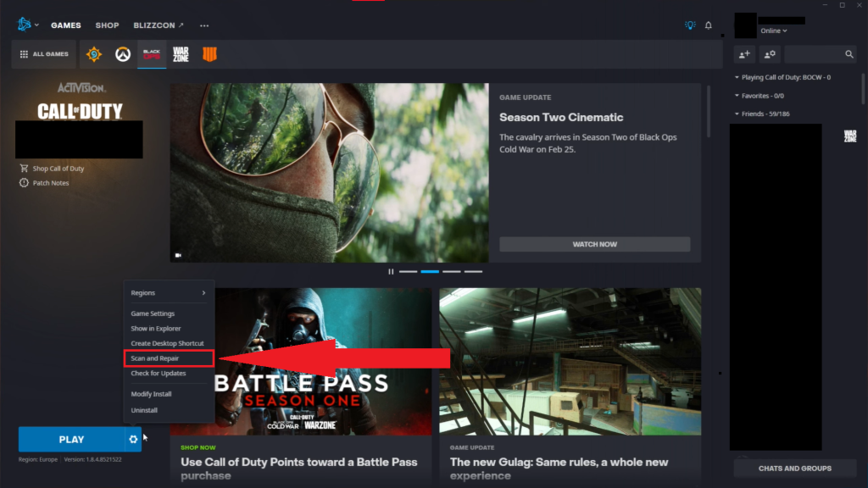Click the Patch Notes icon
This screenshot has width=868, height=488.
tap(24, 183)
